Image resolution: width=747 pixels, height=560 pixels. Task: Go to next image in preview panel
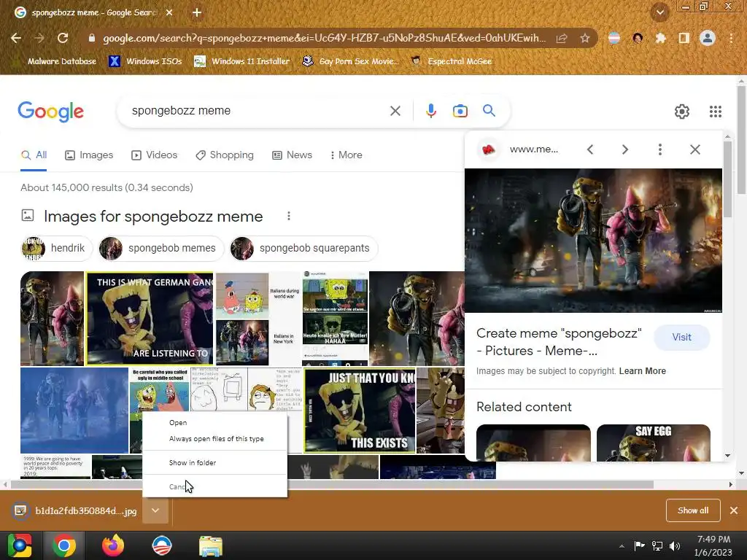[625, 149]
